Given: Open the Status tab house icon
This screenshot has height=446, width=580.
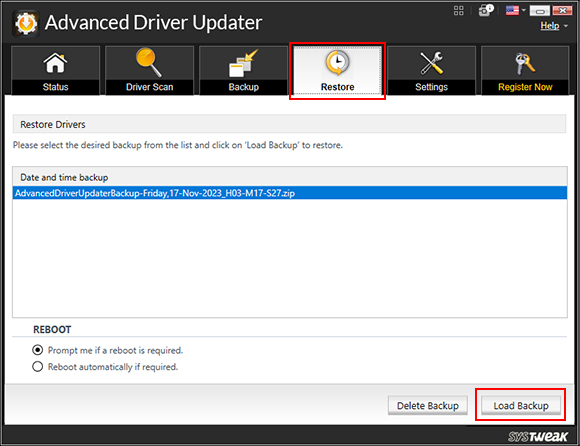Looking at the screenshot, I should click(55, 63).
